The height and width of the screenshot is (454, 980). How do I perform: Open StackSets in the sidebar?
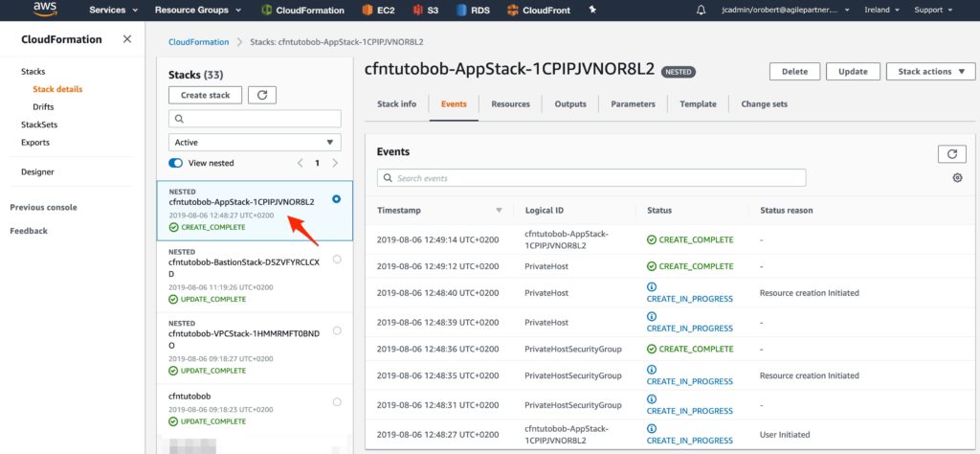[39, 125]
